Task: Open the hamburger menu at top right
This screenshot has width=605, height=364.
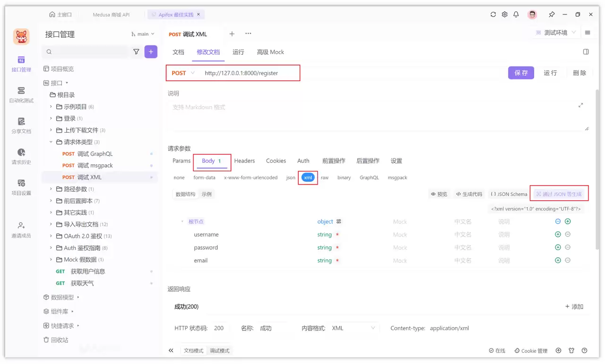Action: (x=588, y=33)
